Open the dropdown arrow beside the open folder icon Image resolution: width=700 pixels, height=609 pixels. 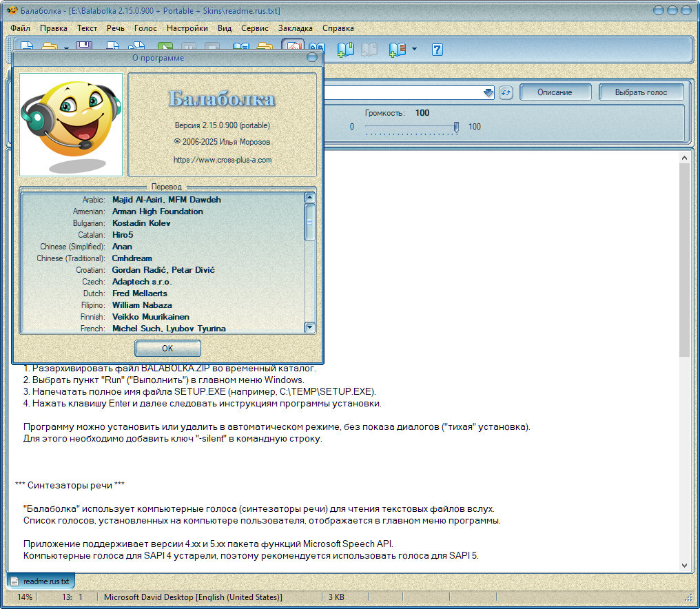click(x=66, y=47)
